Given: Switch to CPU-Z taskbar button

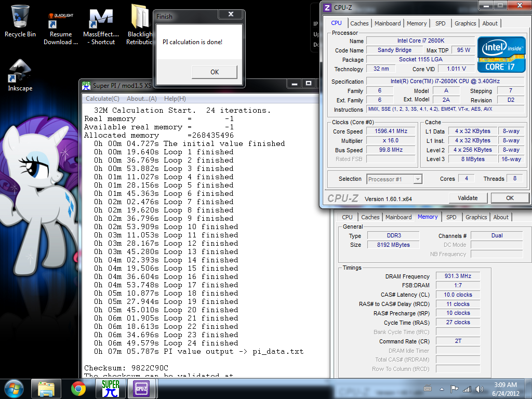Looking at the screenshot, I should click(141, 389).
